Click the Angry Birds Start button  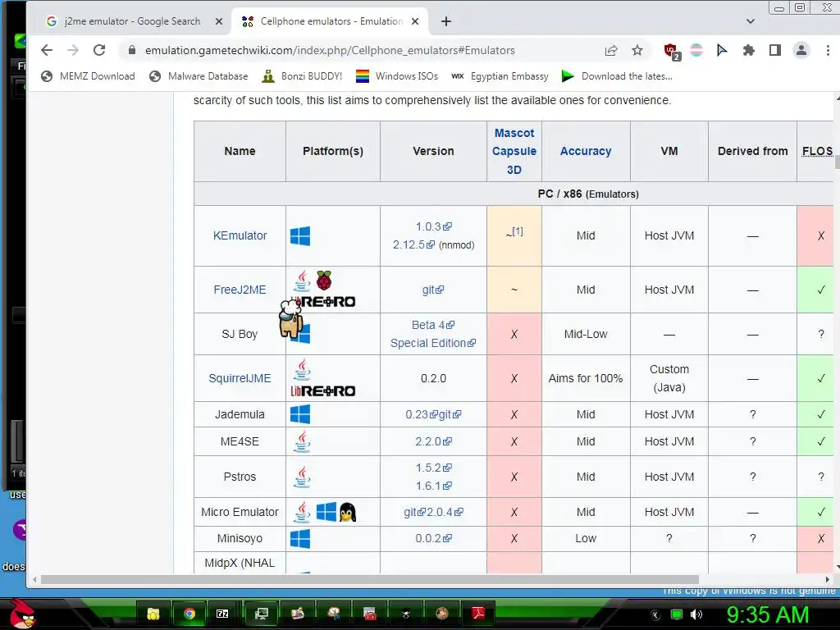point(22,614)
